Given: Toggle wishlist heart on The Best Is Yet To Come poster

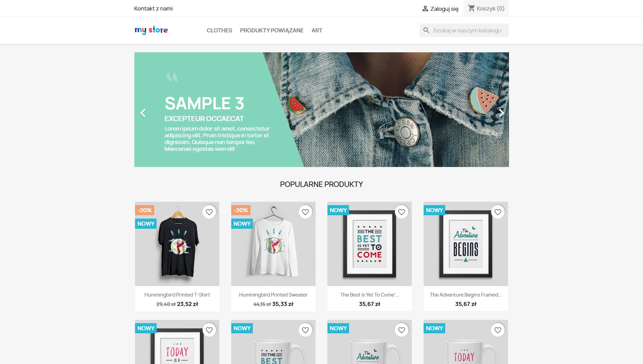Looking at the screenshot, I should pyautogui.click(x=402, y=212).
